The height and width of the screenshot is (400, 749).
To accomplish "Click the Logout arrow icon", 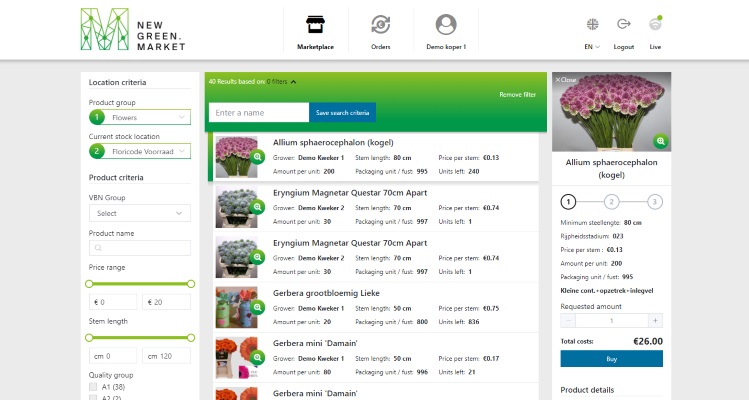I will tap(624, 23).
